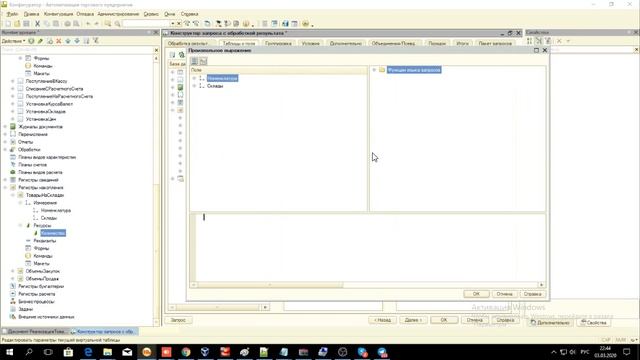Clear the configuration search field with X
This screenshot has width=640, height=360.
coord(156,50)
